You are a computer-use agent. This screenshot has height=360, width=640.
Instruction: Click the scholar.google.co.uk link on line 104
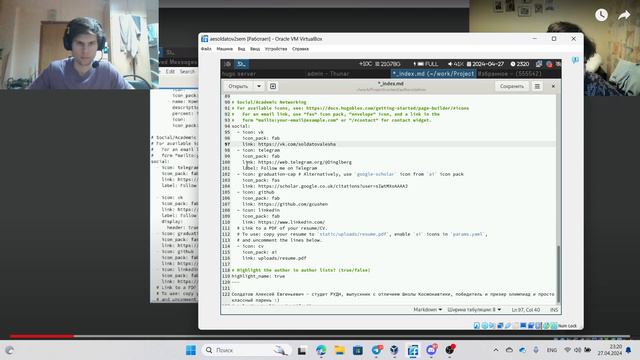(x=333, y=186)
